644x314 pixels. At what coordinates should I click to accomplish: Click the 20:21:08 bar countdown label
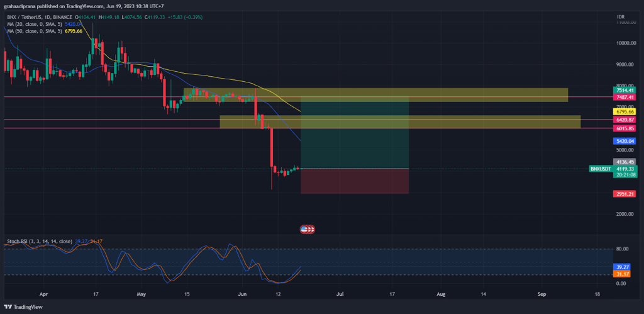pyautogui.click(x=625, y=175)
